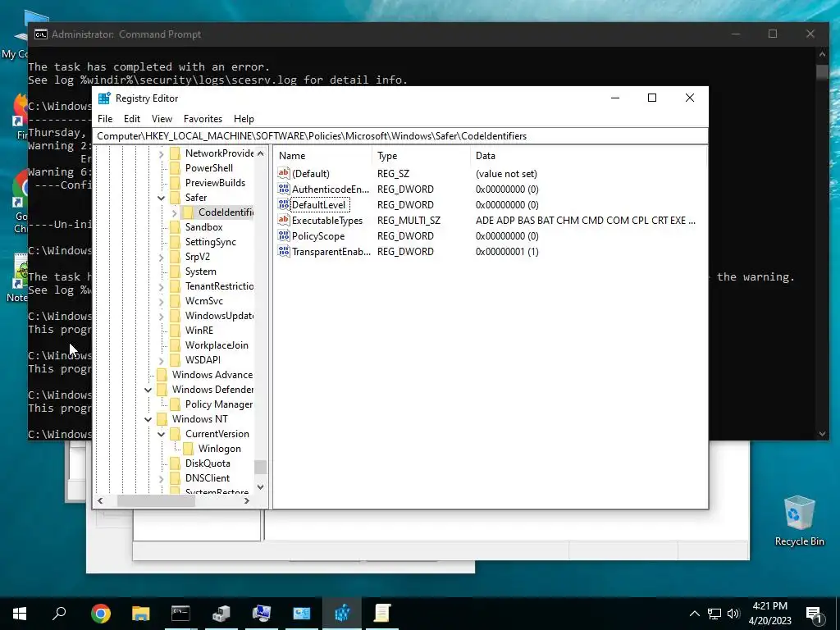Open Google Chrome from taskbar
Screen dimensions: 840x630
tap(100, 613)
